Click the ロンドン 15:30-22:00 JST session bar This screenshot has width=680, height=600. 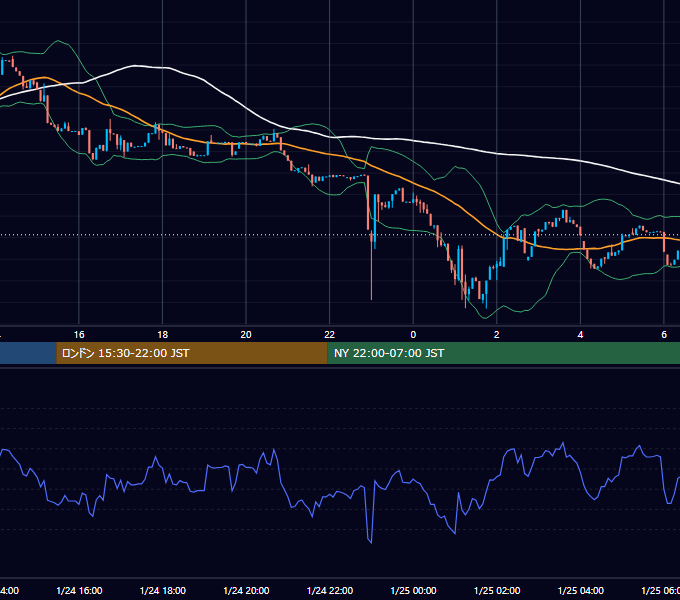pos(192,353)
